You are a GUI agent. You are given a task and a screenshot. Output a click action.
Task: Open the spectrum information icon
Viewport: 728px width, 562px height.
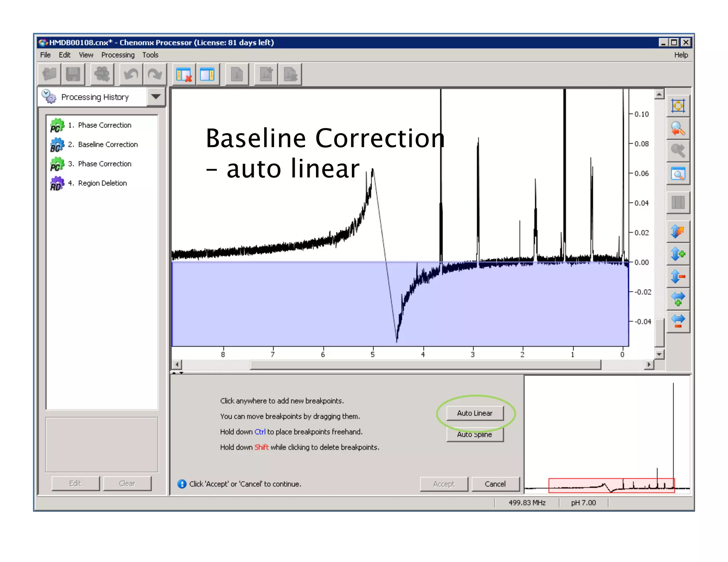pos(237,75)
